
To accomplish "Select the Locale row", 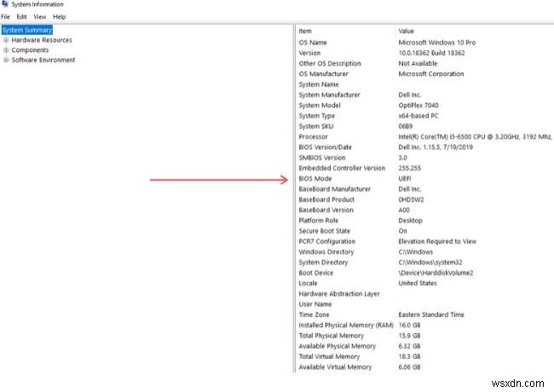I will [x=308, y=283].
